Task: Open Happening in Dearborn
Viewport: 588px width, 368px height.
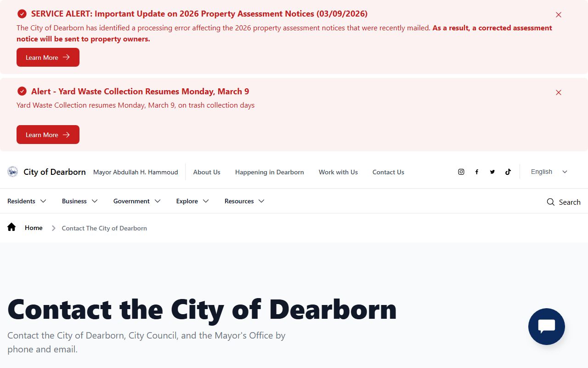Action: (270, 172)
